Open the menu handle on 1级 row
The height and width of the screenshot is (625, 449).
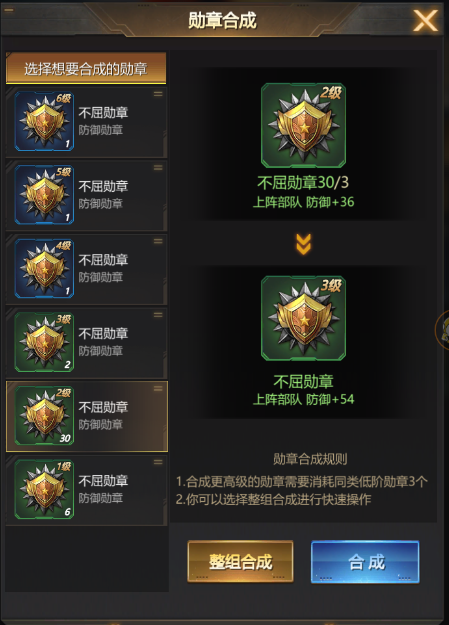click(158, 462)
